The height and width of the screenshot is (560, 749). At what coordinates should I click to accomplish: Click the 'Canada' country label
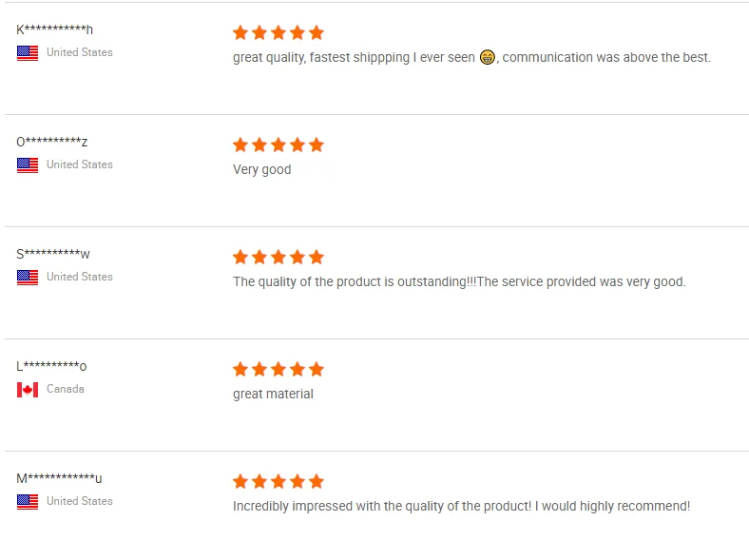click(x=65, y=389)
